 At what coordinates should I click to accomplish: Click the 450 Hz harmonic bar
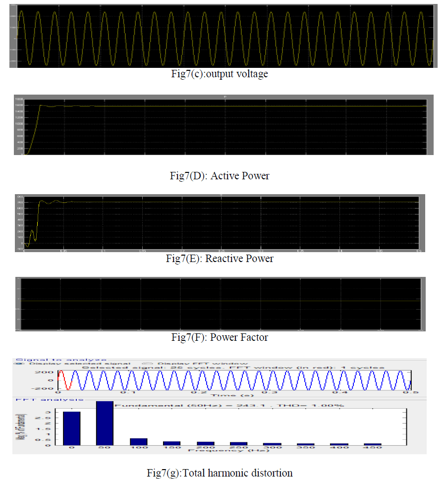373,444
